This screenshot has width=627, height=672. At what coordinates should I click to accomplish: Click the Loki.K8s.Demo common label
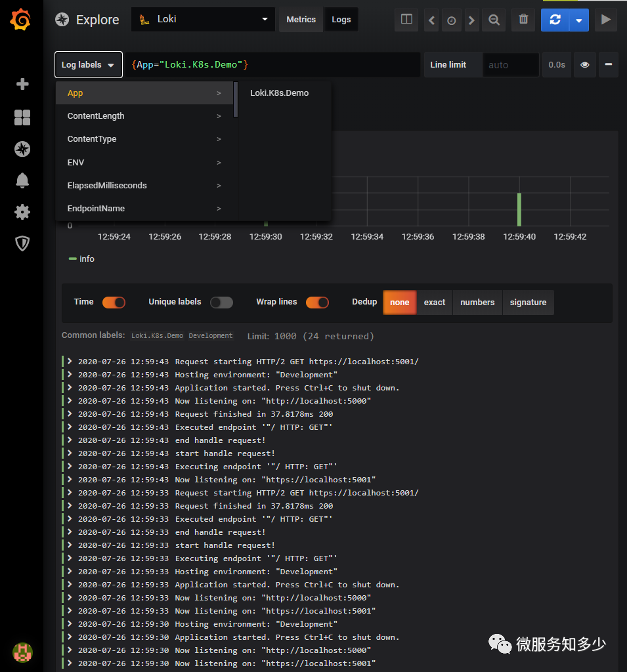[157, 335]
